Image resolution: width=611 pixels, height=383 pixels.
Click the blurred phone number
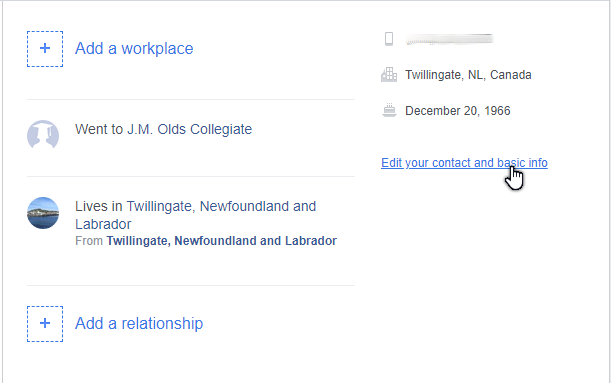click(449, 39)
